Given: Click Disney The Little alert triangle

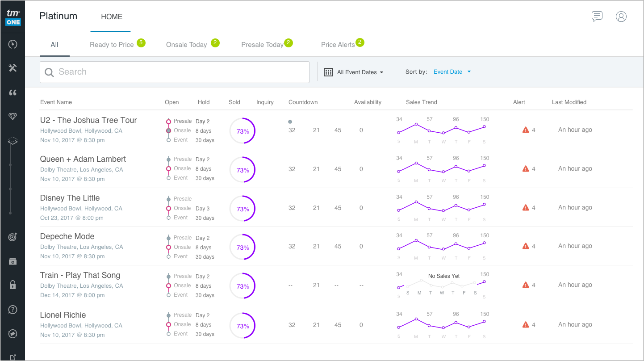Looking at the screenshot, I should [x=526, y=208].
